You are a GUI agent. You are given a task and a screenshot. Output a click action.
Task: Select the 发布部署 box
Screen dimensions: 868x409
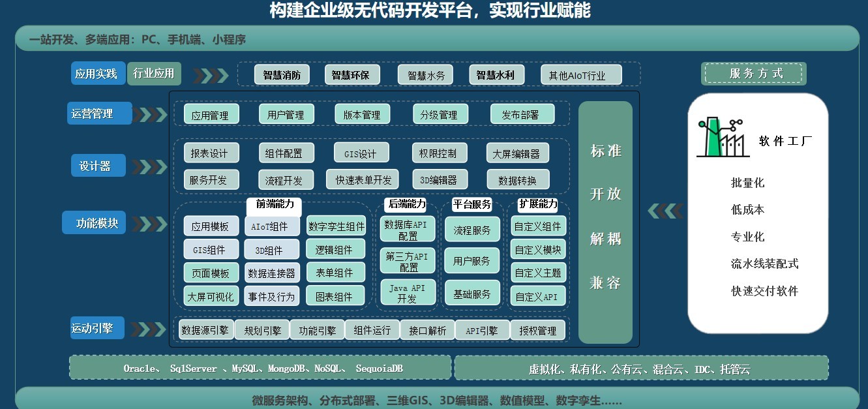point(522,114)
